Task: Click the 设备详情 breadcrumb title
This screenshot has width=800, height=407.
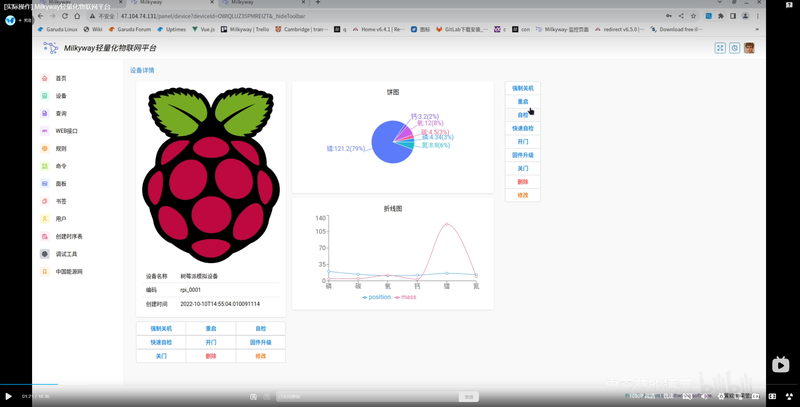Action: click(x=142, y=70)
